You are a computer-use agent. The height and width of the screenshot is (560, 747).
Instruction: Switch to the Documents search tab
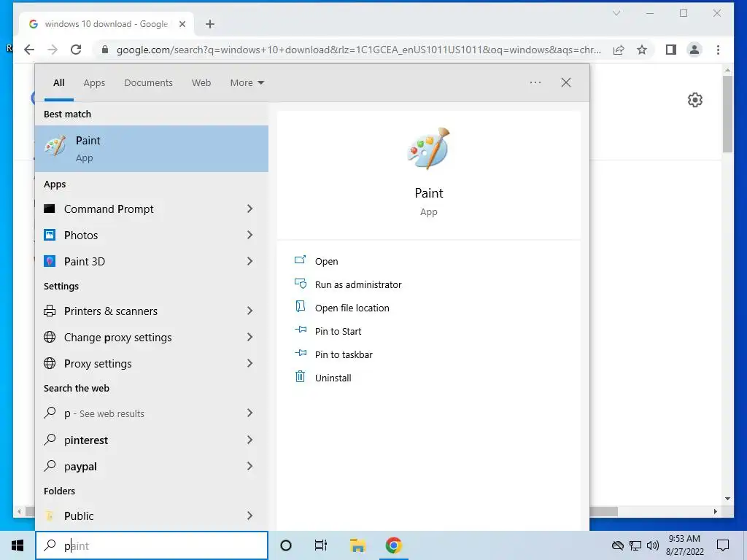pyautogui.click(x=149, y=83)
